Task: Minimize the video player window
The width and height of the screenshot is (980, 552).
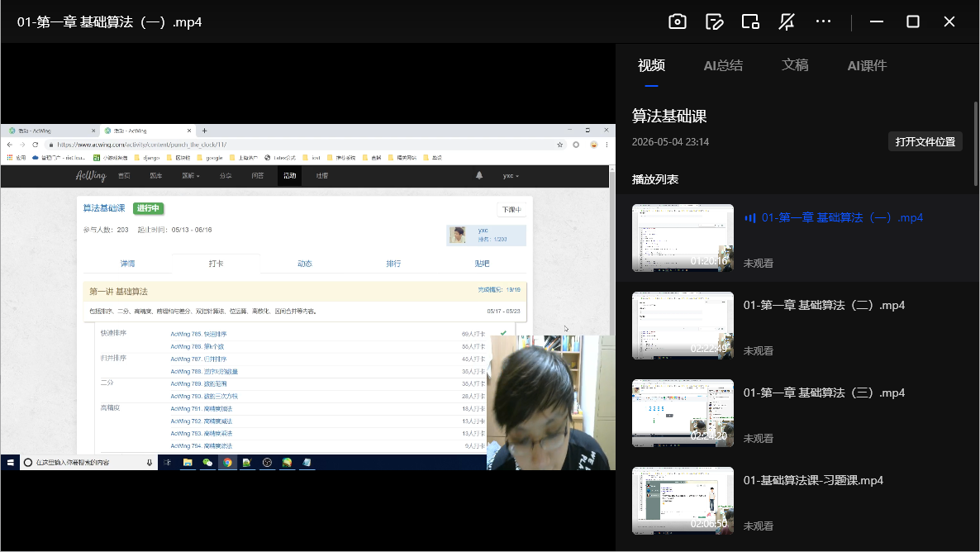Action: coord(876,21)
